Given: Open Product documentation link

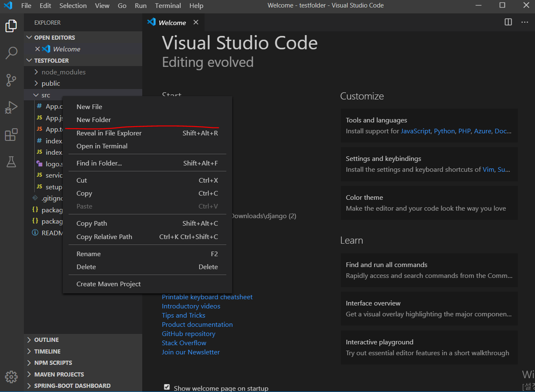Looking at the screenshot, I should pyautogui.click(x=197, y=324).
